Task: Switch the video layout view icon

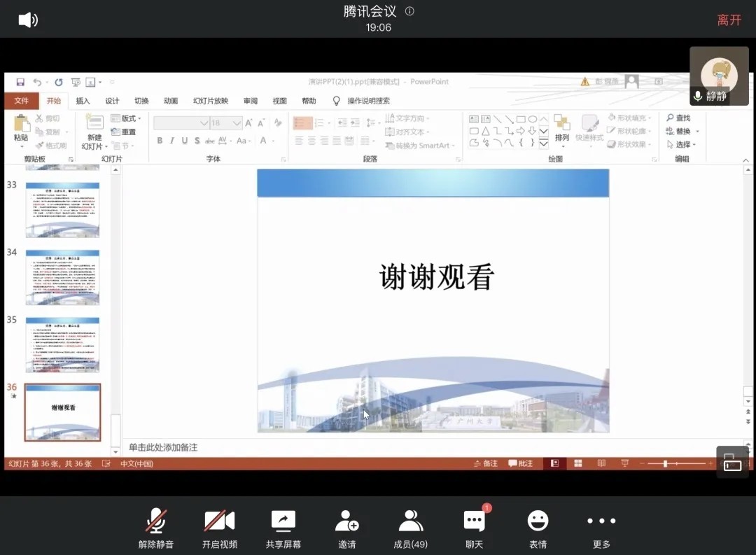Action: click(x=732, y=463)
